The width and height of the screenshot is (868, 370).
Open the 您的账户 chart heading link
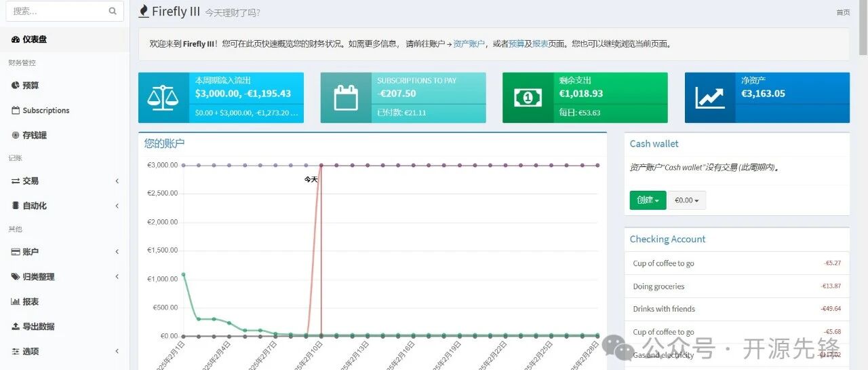click(164, 143)
